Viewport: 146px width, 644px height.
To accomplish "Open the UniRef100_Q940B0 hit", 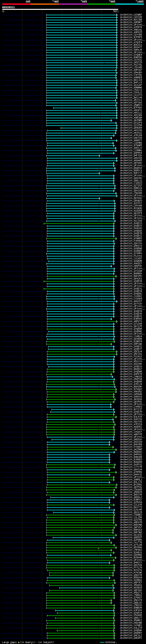I will 131,72.
